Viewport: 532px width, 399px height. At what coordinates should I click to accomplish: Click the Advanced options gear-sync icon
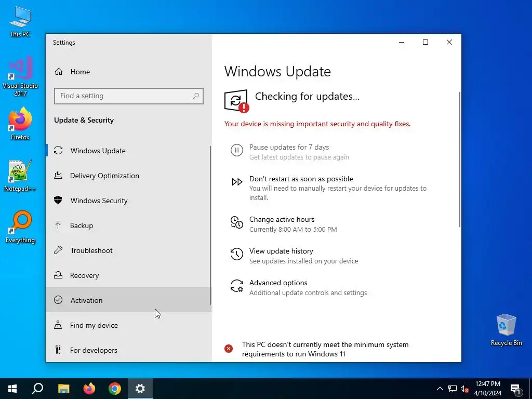237,286
